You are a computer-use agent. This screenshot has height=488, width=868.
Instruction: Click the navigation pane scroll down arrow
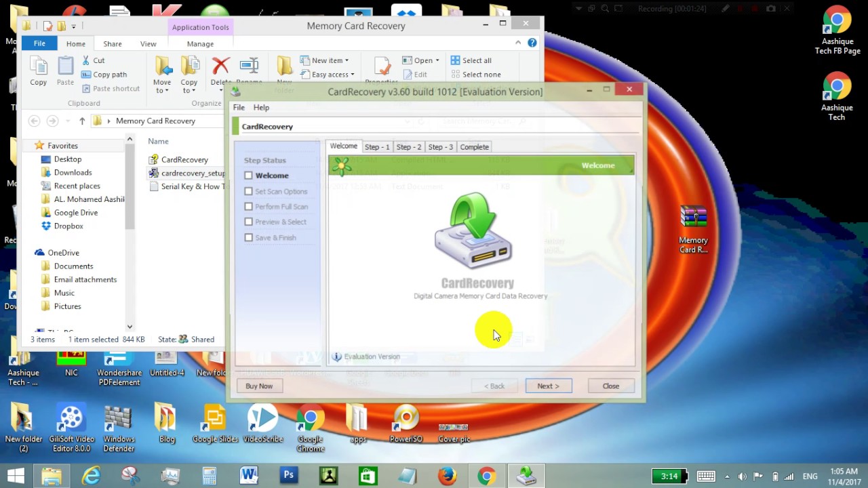130,327
